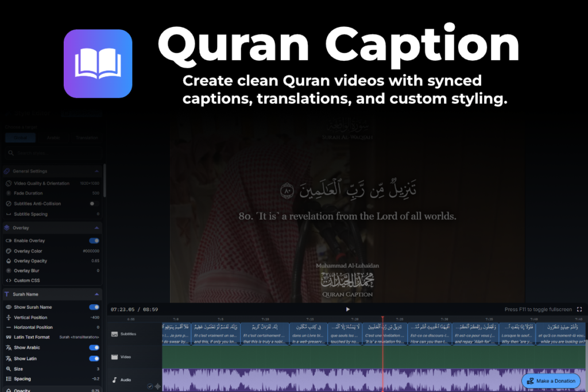588x392 pixels.
Task: Click the checkmark circle icon on Audio track
Action: (150, 386)
